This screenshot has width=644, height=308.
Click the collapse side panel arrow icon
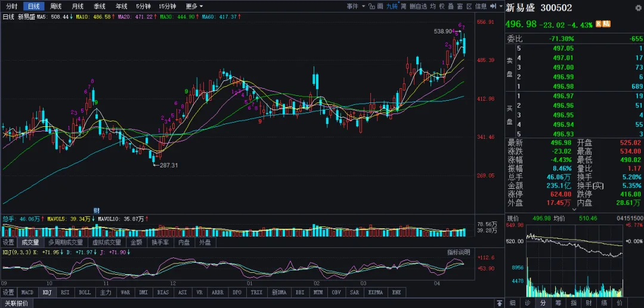tap(493, 6)
